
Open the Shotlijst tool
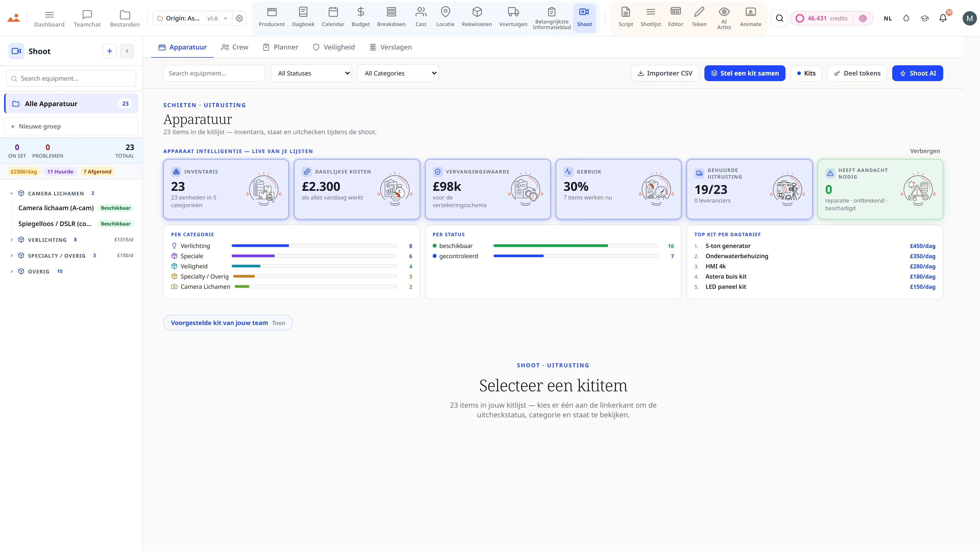(650, 18)
